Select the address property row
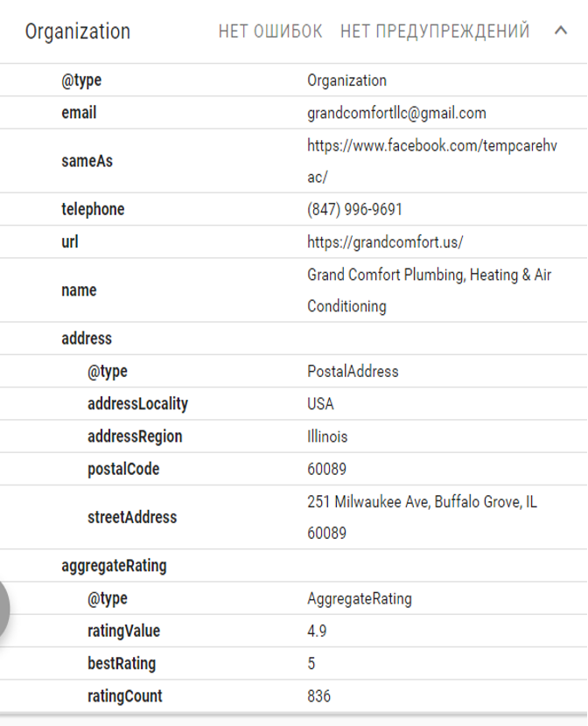The width and height of the screenshot is (588, 726). 294,339
